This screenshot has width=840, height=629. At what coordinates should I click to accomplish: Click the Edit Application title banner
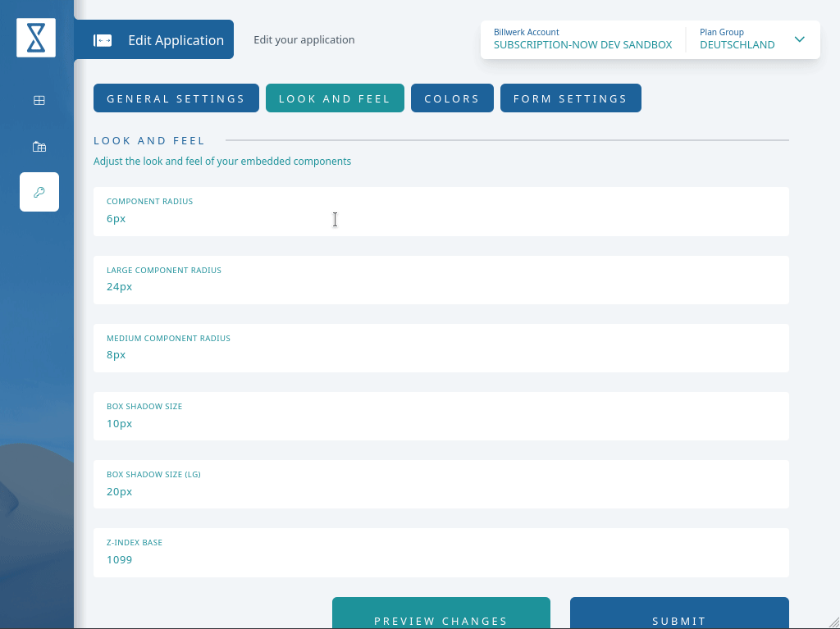coord(153,39)
